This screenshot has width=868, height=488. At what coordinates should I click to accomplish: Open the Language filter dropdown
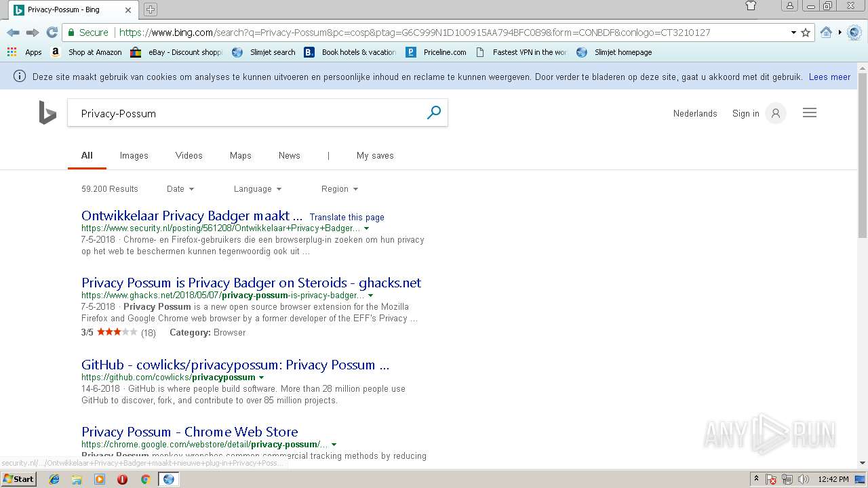258,189
